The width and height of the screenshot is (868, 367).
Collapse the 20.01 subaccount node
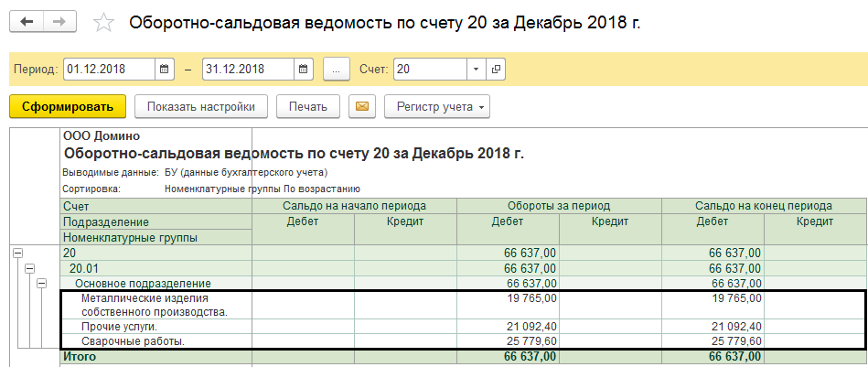[x=29, y=268]
